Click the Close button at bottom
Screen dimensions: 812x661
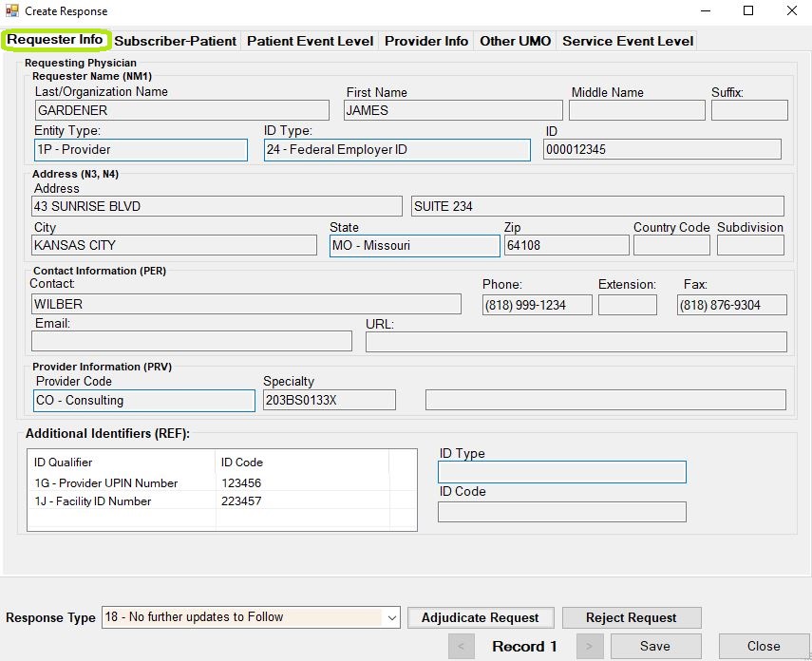(764, 646)
